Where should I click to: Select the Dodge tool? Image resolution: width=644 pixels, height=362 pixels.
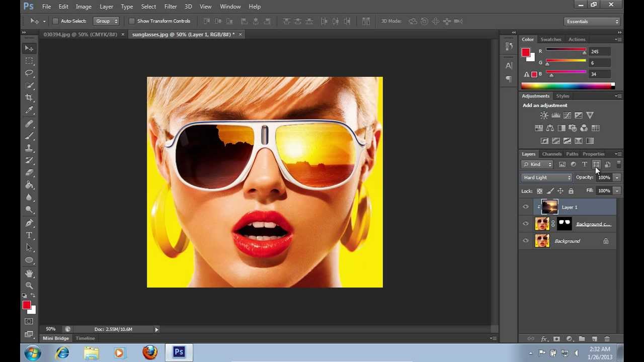coord(29,210)
